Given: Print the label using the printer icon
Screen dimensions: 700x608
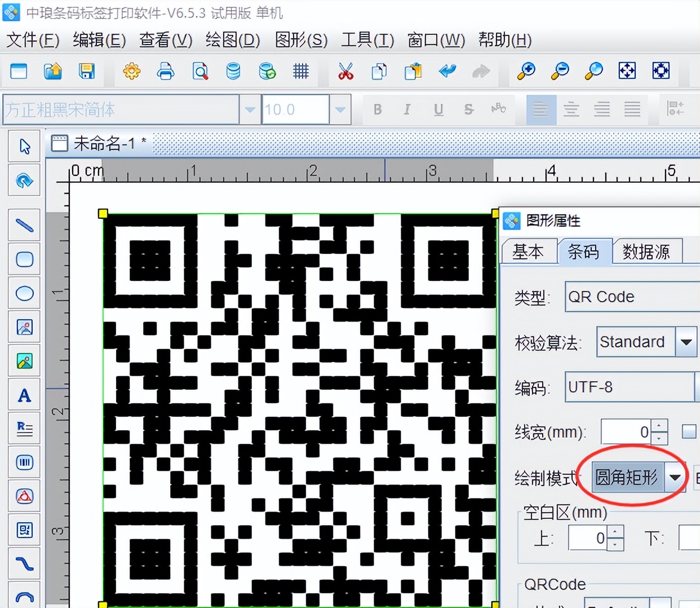Looking at the screenshot, I should [x=166, y=71].
